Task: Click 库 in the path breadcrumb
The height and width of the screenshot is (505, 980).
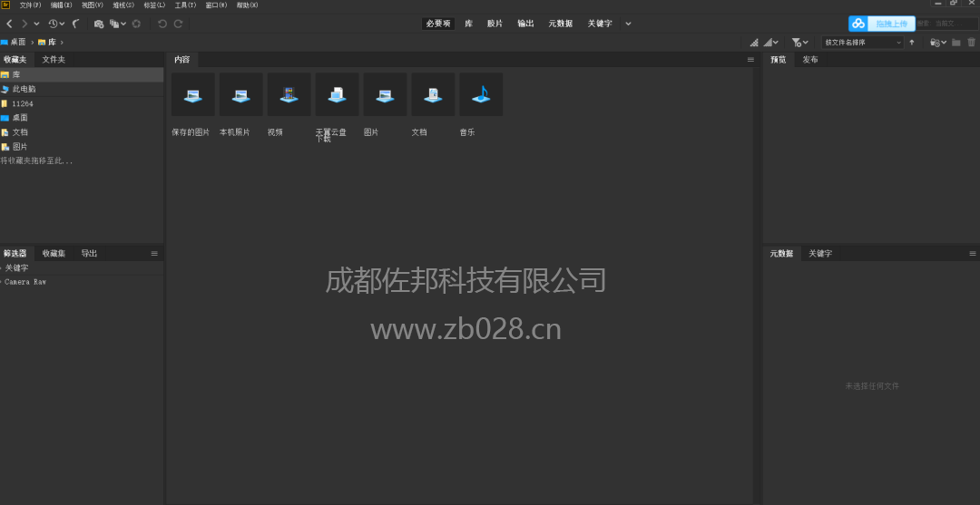Action: 53,42
